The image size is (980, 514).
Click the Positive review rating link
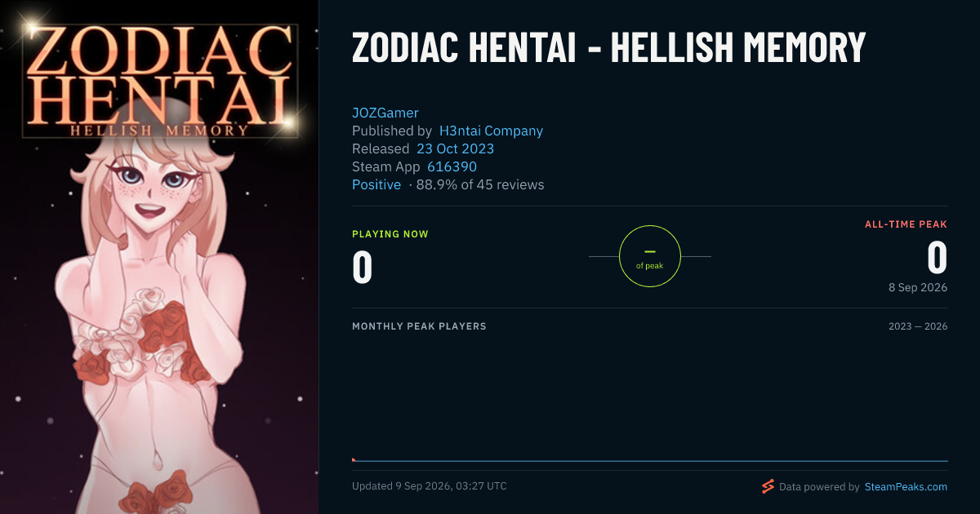pyautogui.click(x=376, y=184)
